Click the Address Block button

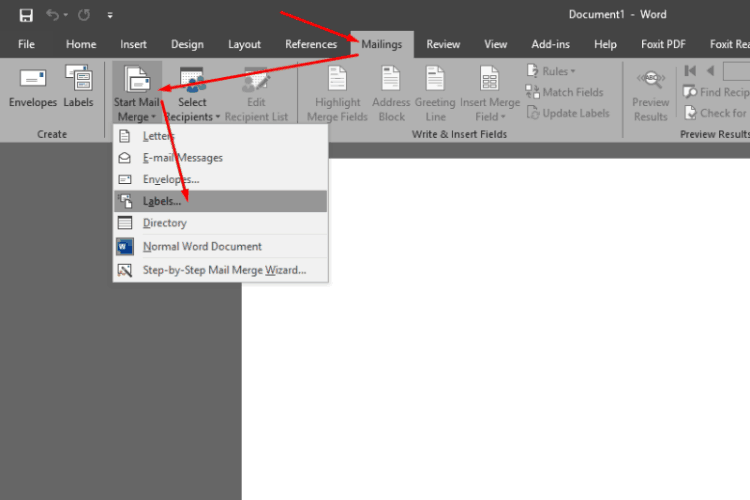point(391,94)
